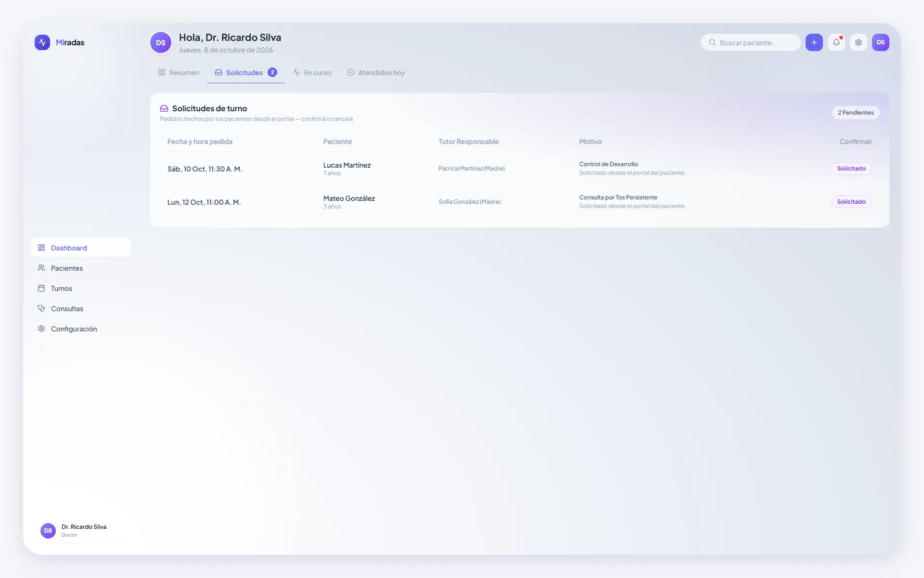Select patient name Mateo González
The height and width of the screenshot is (578, 924).
349,198
